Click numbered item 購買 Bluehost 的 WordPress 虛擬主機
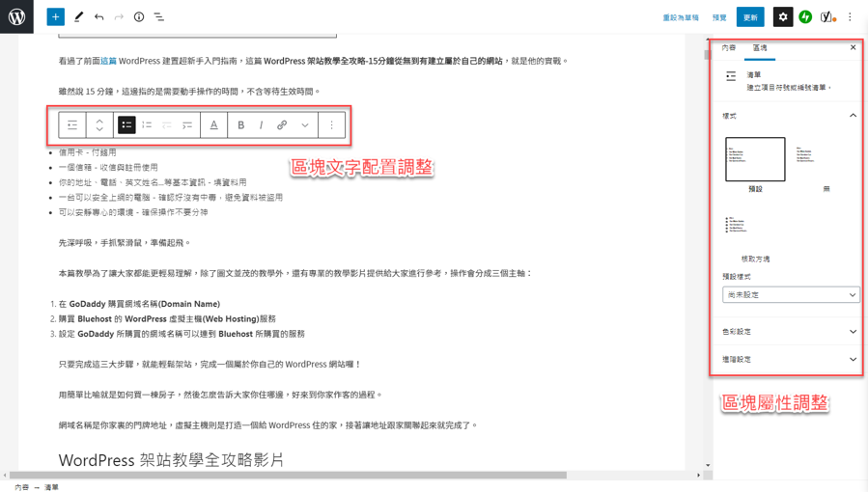The height and width of the screenshot is (492, 868). [x=167, y=318]
